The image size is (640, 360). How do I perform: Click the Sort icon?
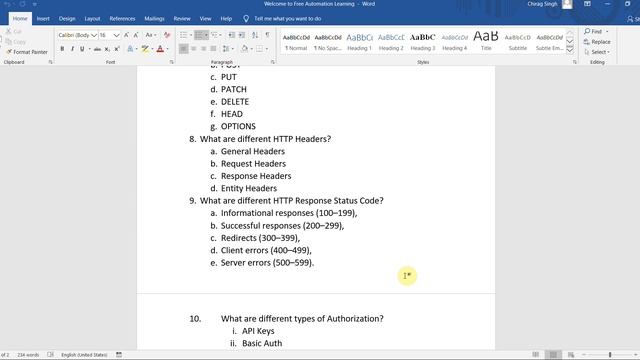255,35
